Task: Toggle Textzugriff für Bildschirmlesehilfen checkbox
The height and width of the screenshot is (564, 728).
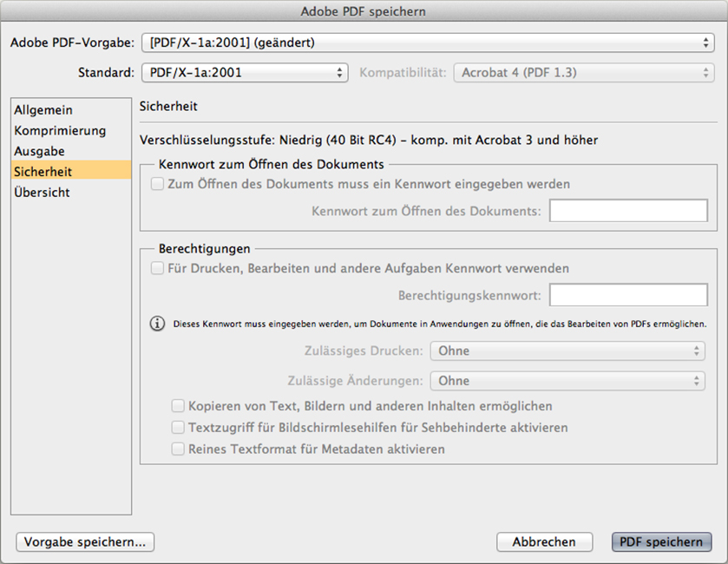Action: click(178, 428)
